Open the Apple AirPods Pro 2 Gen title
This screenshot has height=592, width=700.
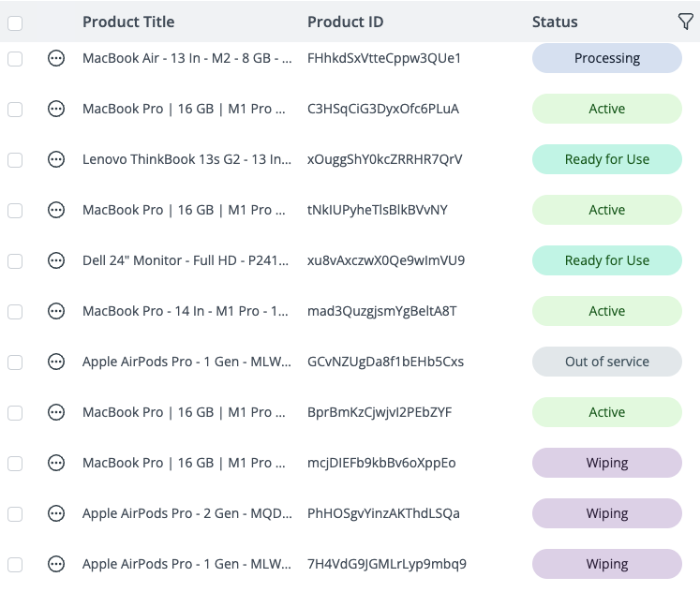186,513
